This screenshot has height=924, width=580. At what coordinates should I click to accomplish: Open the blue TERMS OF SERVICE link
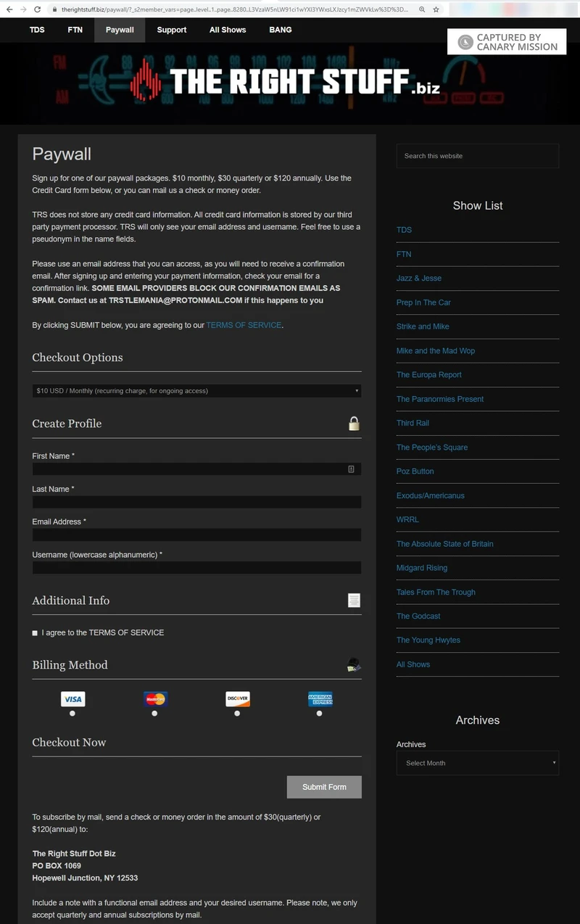pyautogui.click(x=244, y=325)
